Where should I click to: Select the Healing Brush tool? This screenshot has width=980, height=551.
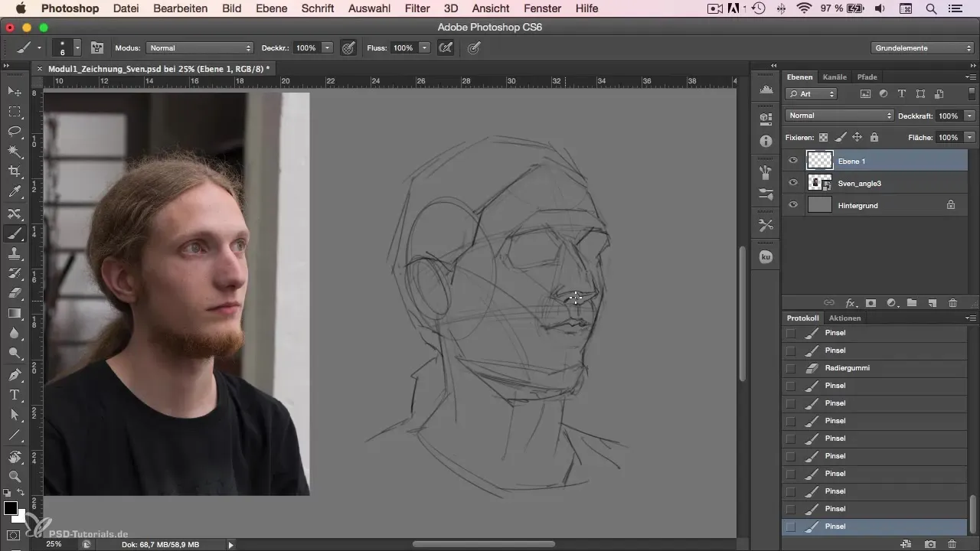click(14, 213)
